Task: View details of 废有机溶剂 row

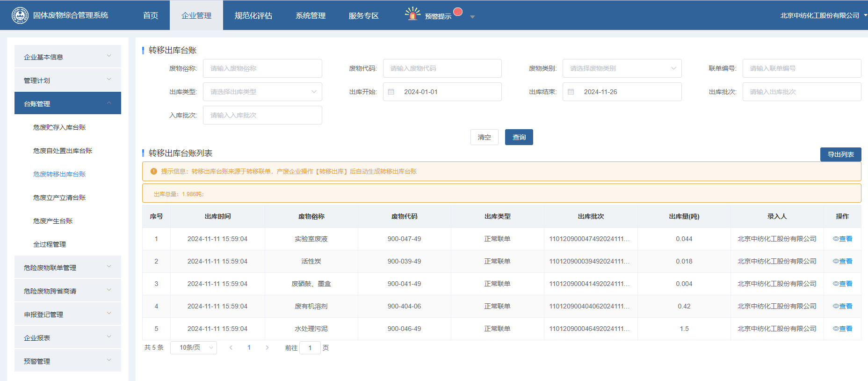Action: [x=842, y=306]
